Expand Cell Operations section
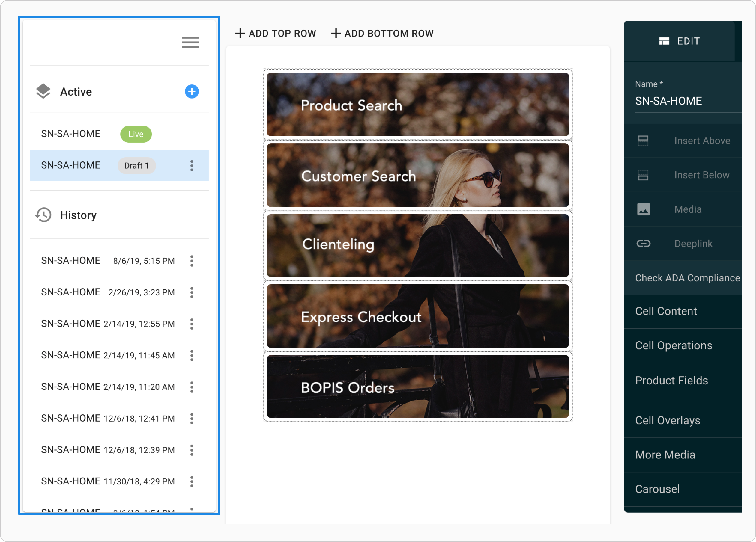This screenshot has width=756, height=542. pos(682,346)
